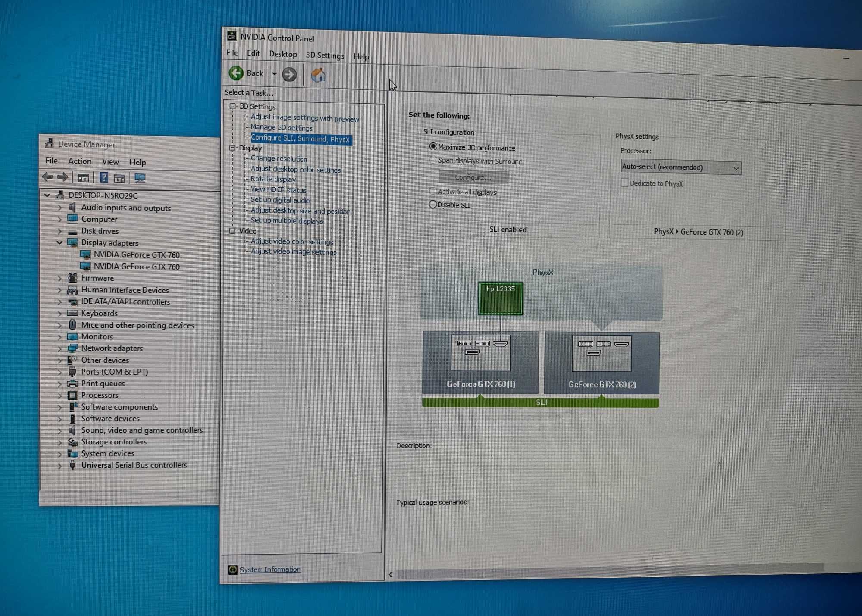The width and height of the screenshot is (862, 616).
Task: Open Adjust image settings with preview
Action: click(305, 118)
